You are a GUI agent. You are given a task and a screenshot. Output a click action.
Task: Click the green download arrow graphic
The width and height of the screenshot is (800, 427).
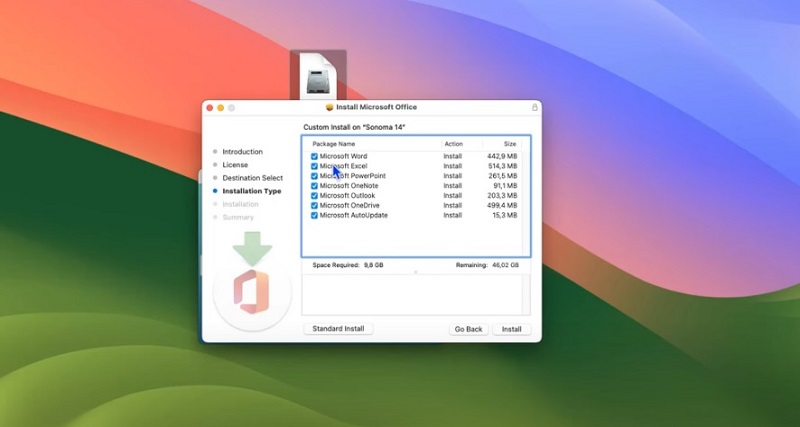click(x=252, y=248)
